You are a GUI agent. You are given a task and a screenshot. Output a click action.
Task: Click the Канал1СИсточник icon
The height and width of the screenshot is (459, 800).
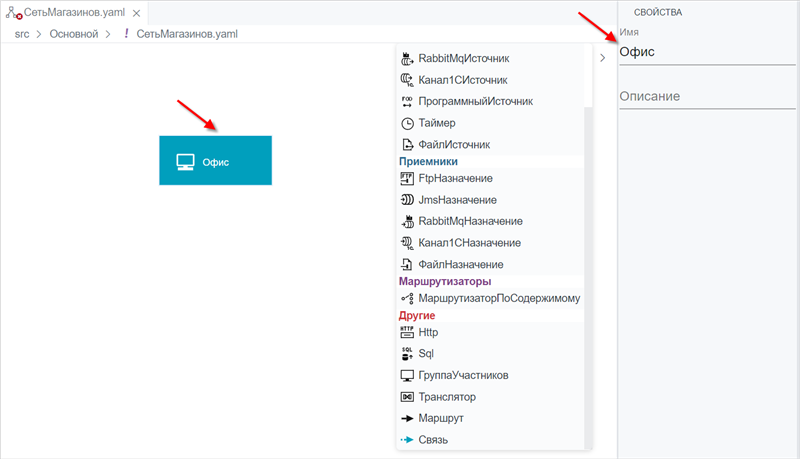[407, 80]
